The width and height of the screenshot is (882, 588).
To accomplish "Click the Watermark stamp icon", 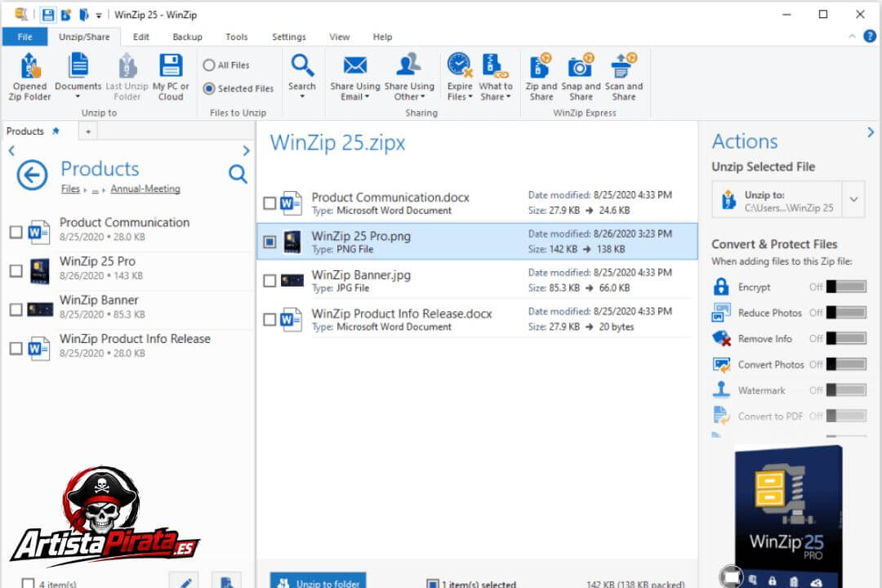I will [721, 390].
